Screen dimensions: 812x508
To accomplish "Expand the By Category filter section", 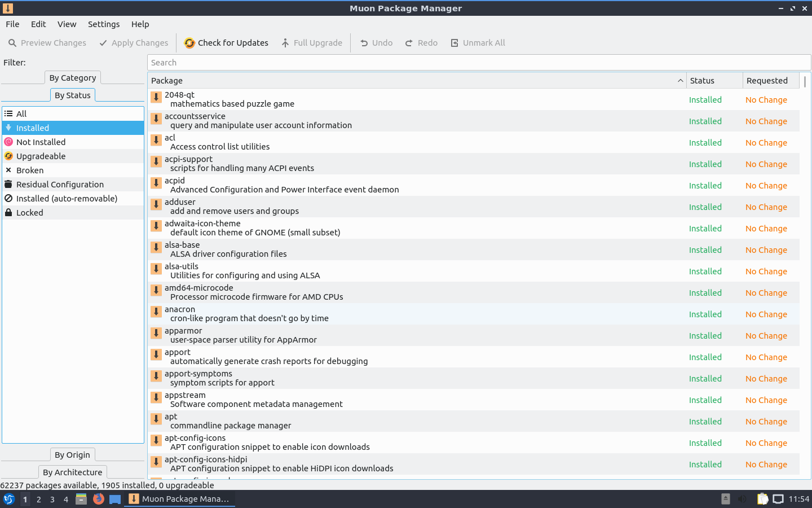I will [73, 78].
